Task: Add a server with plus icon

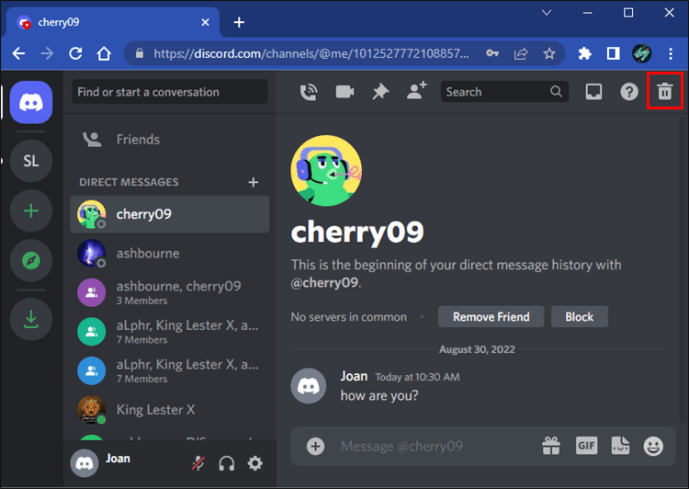Action: (31, 211)
